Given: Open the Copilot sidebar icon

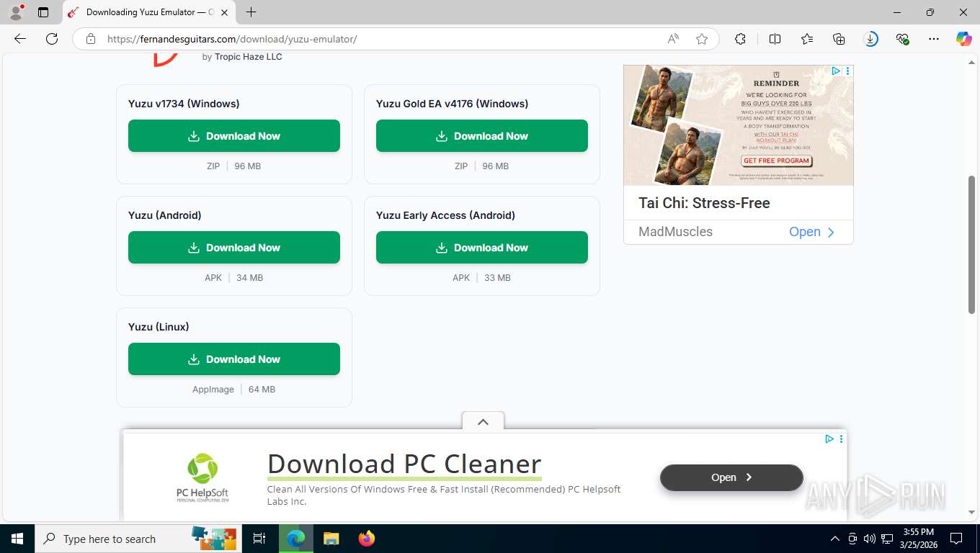Looking at the screenshot, I should tap(963, 39).
